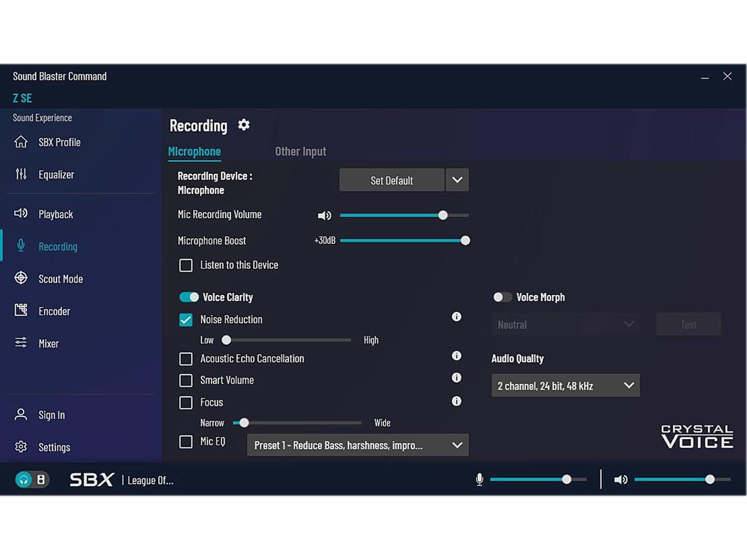
Task: Mute microphone icon in bottom bar
Action: 479,480
